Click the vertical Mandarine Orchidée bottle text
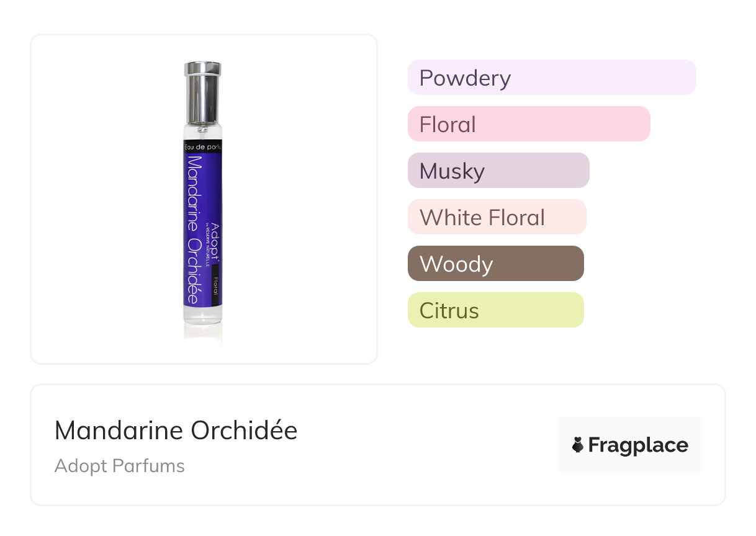The width and height of the screenshot is (756, 536). point(194,228)
